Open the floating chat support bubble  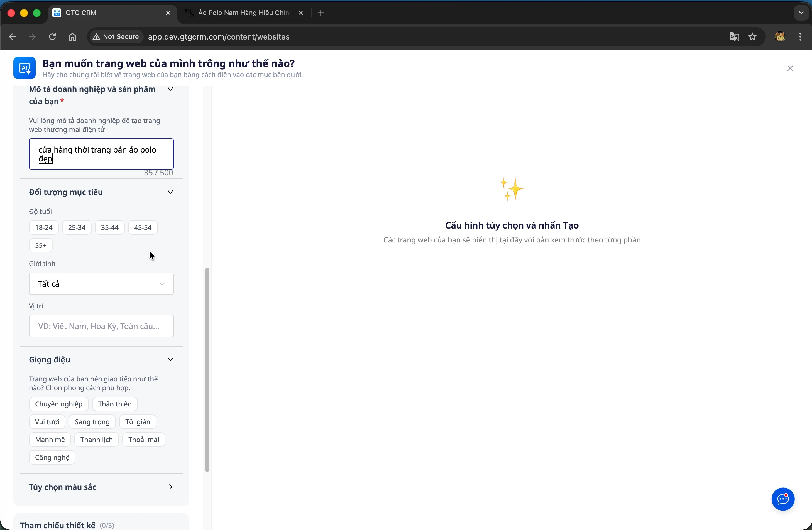(x=783, y=499)
